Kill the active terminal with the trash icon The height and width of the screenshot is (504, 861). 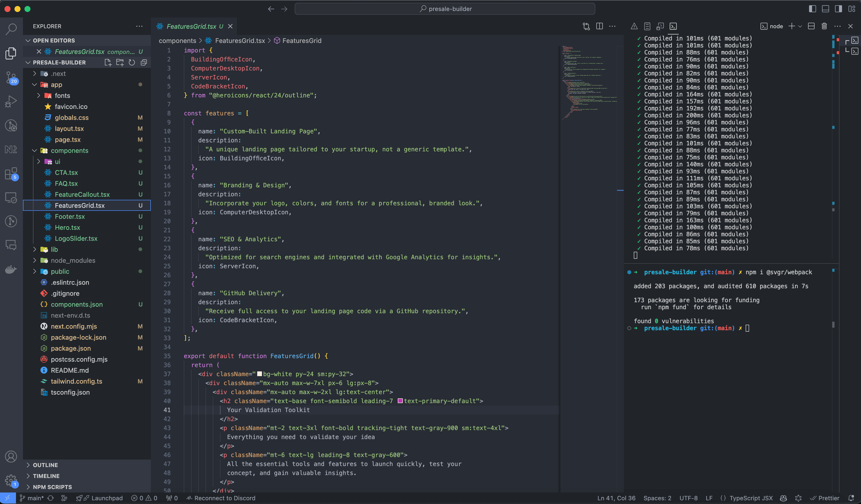[825, 26]
